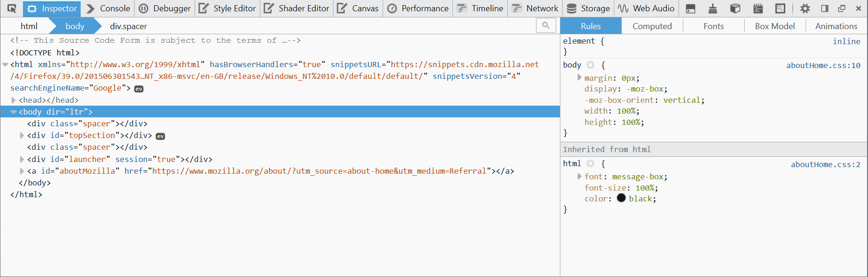Image resolution: width=868 pixels, height=277 pixels.
Task: Click the -moz-box display value
Action: [645, 89]
